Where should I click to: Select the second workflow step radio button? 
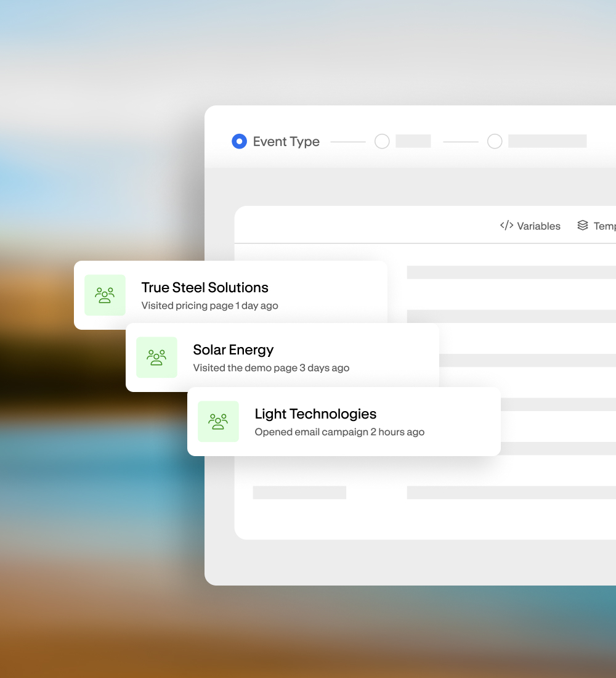tap(382, 141)
